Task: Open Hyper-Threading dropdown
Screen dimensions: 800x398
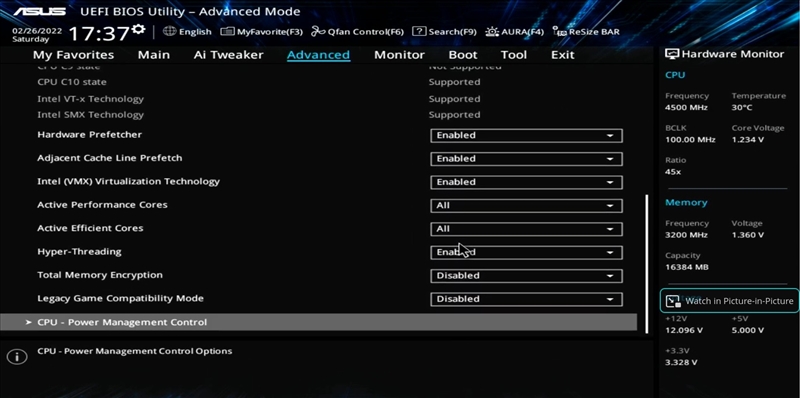Action: click(526, 252)
